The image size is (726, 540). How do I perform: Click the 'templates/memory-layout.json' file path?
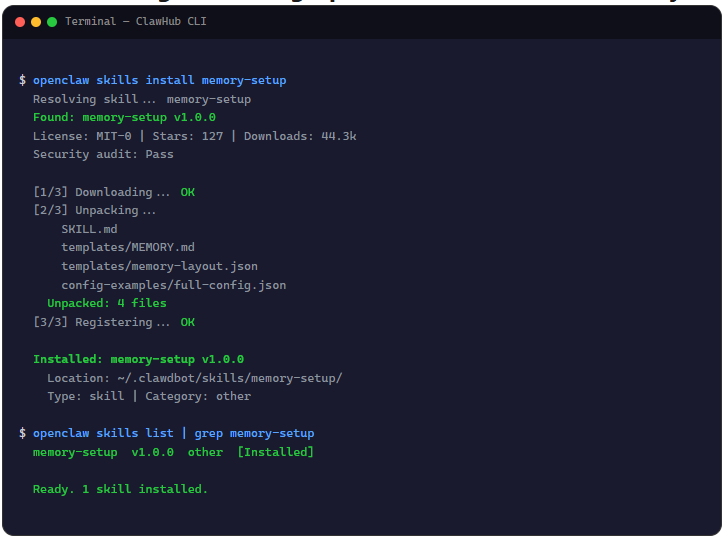pos(159,266)
